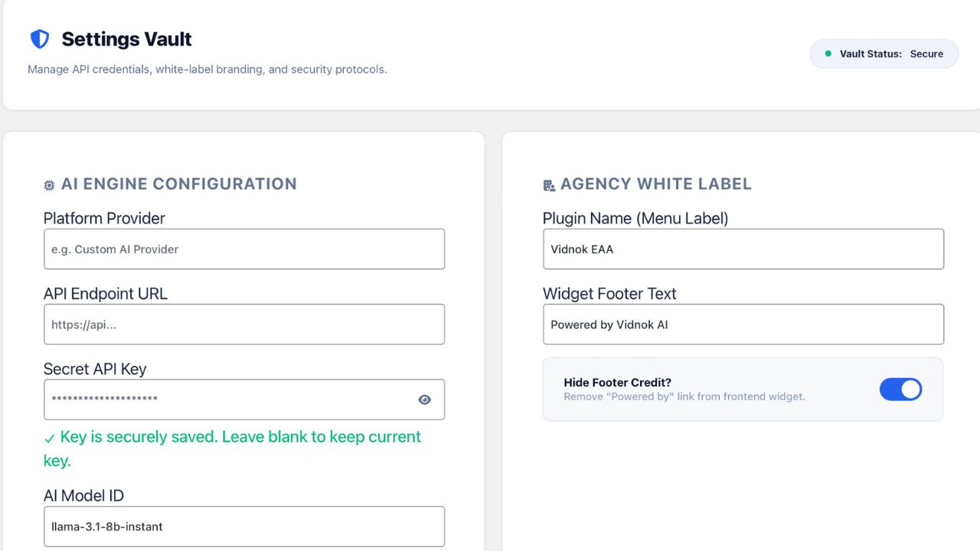
Task: Click the building icon beside Agency White Label
Action: click(x=549, y=185)
